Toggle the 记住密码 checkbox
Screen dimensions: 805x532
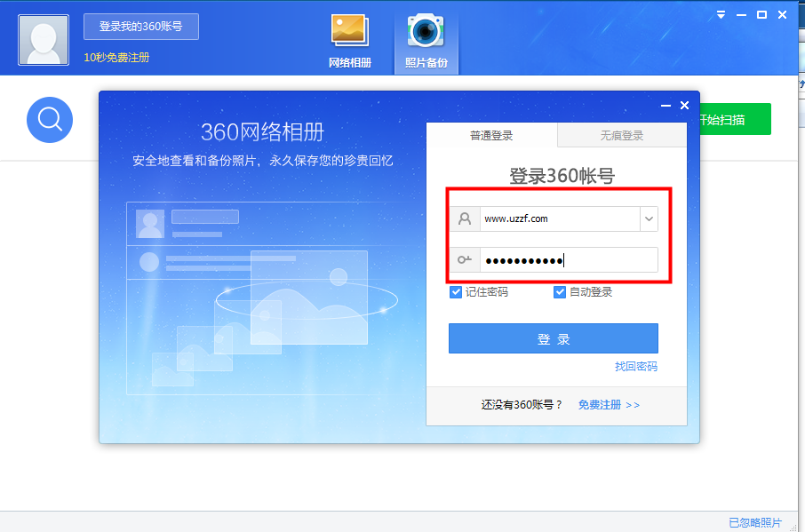click(x=456, y=292)
